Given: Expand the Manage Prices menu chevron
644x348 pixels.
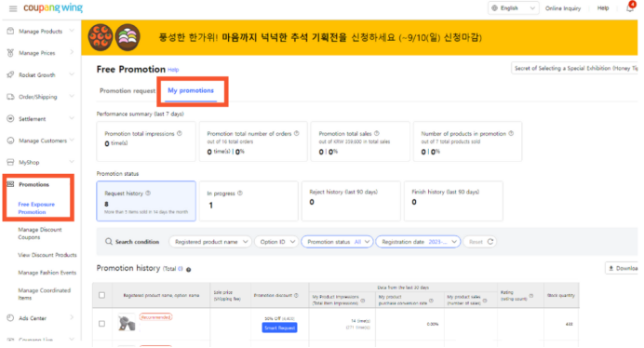Looking at the screenshot, I should 72,53.
